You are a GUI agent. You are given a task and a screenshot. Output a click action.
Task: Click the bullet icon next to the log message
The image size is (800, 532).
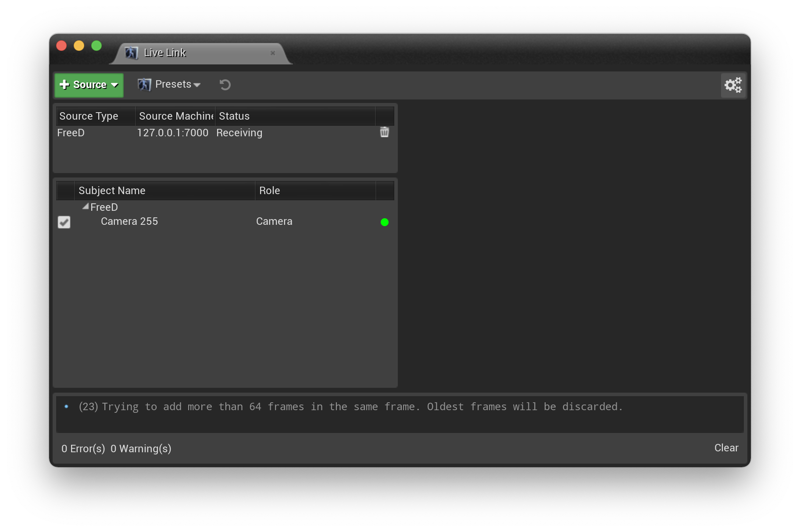[x=66, y=407]
